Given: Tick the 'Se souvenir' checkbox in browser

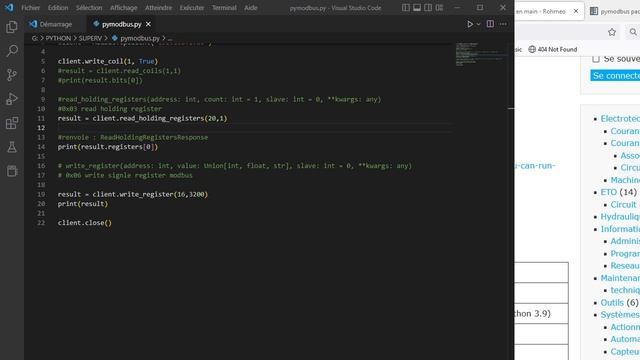Looking at the screenshot, I should point(596,59).
